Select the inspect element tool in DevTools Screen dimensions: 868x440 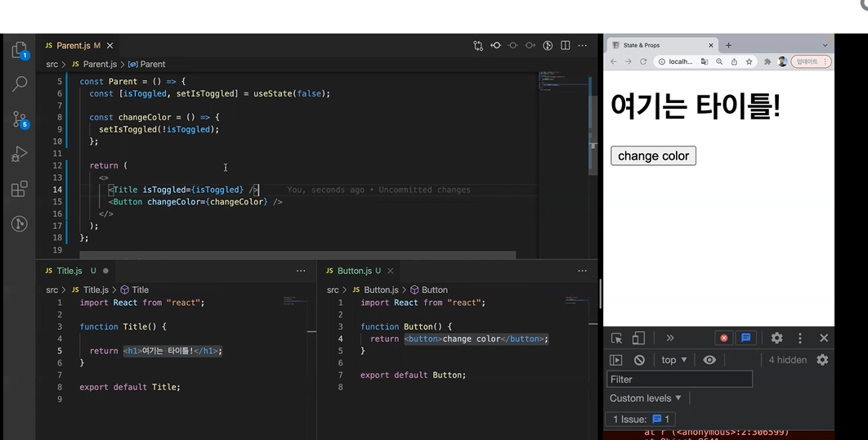click(616, 338)
